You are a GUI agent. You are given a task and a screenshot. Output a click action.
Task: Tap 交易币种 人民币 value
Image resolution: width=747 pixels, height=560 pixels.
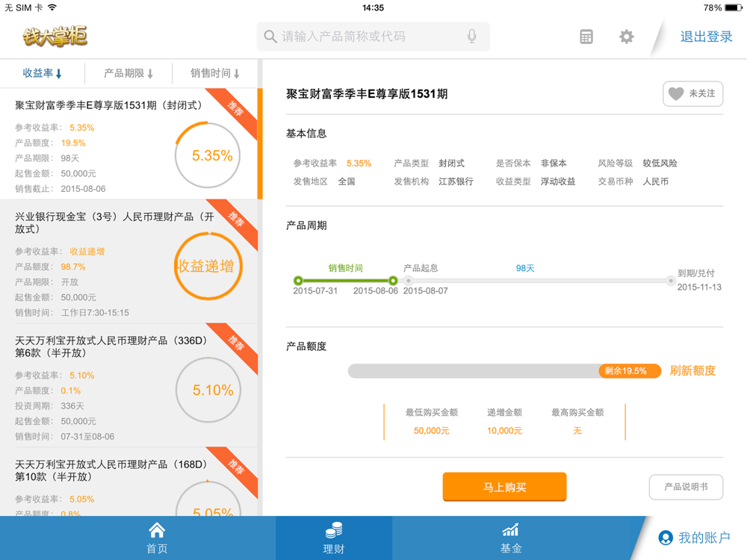point(656,181)
